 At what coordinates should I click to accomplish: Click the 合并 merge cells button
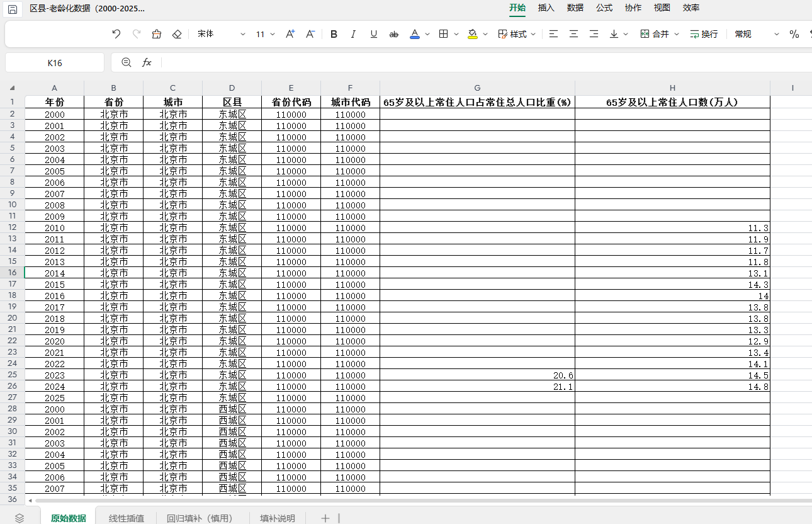pos(660,34)
